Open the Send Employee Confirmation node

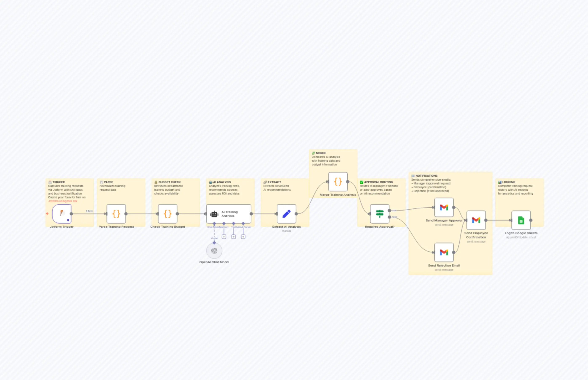tap(476, 220)
